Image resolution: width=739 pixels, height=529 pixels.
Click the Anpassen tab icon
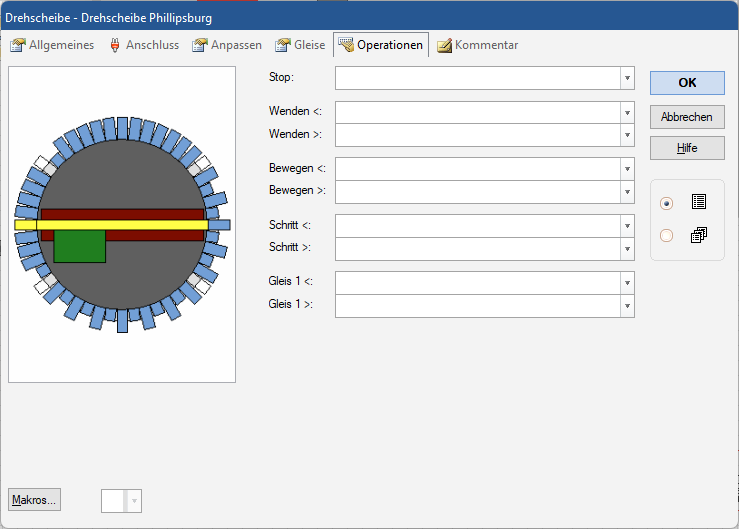pyautogui.click(x=200, y=45)
